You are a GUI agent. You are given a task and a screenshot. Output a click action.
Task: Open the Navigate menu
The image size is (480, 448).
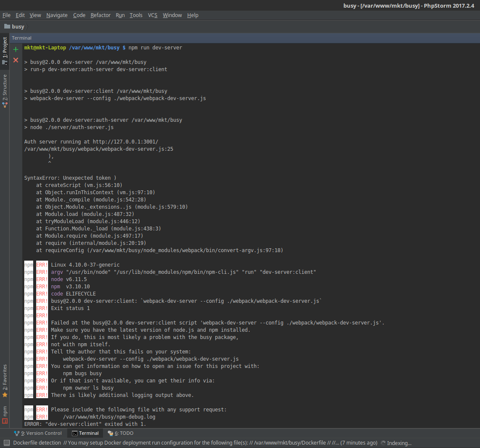pos(57,15)
